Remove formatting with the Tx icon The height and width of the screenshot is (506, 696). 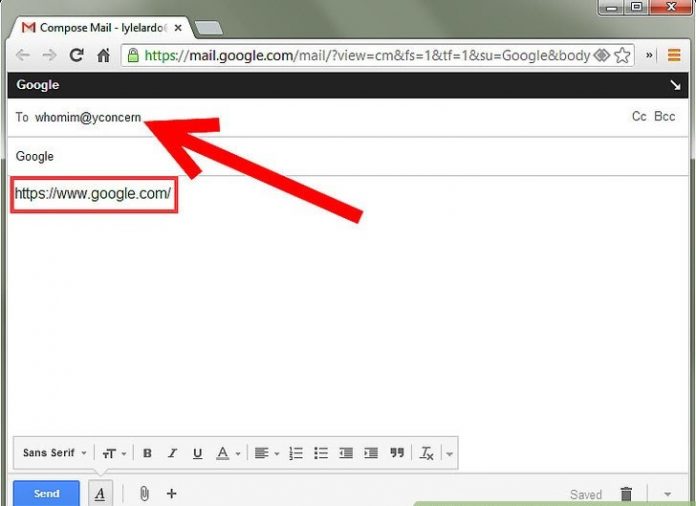(x=426, y=453)
